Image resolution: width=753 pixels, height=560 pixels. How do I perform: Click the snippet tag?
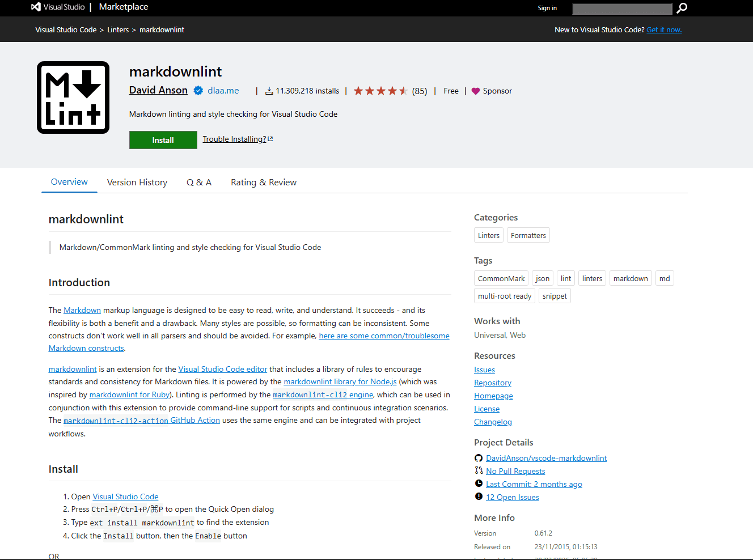[555, 296]
